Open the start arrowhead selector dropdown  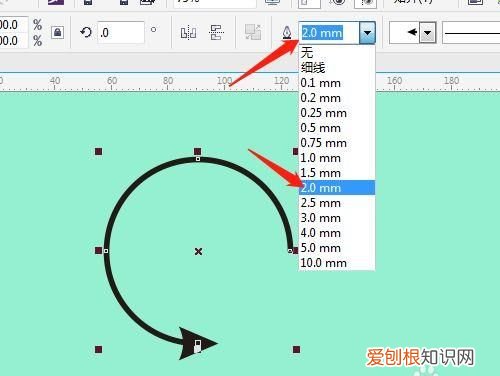point(428,33)
